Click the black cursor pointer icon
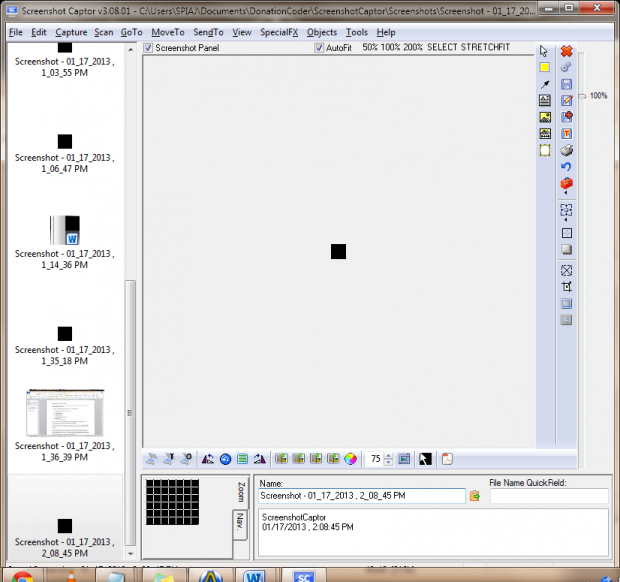Screen dimensions: 620x582 [x=425, y=459]
